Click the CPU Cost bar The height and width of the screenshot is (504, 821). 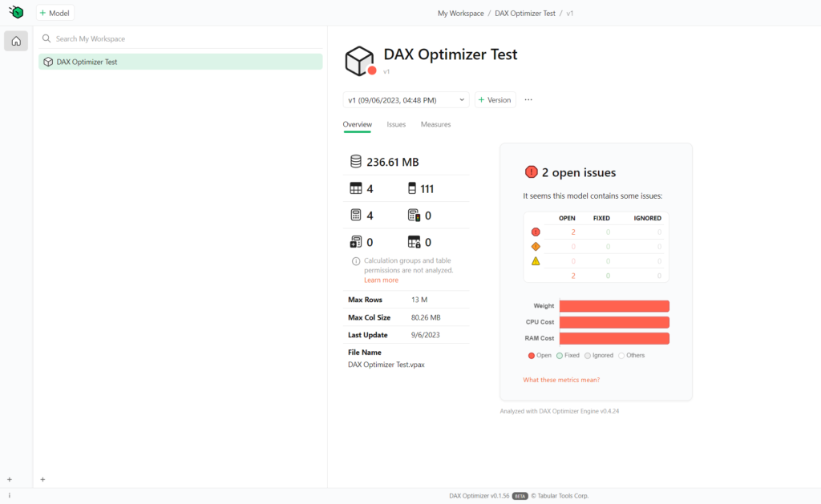pyautogui.click(x=614, y=322)
